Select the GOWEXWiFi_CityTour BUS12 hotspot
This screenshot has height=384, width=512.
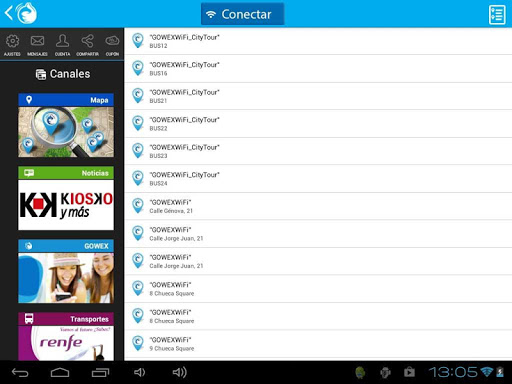pos(318,41)
